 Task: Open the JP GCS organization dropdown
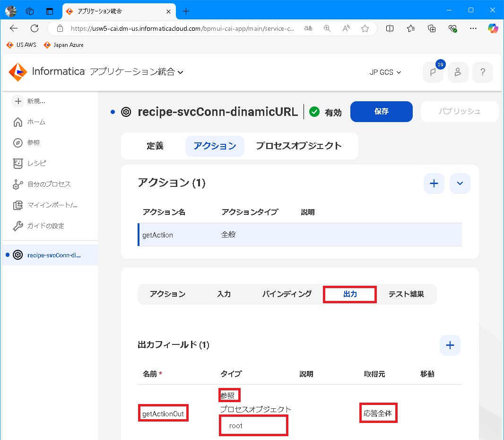coord(385,72)
